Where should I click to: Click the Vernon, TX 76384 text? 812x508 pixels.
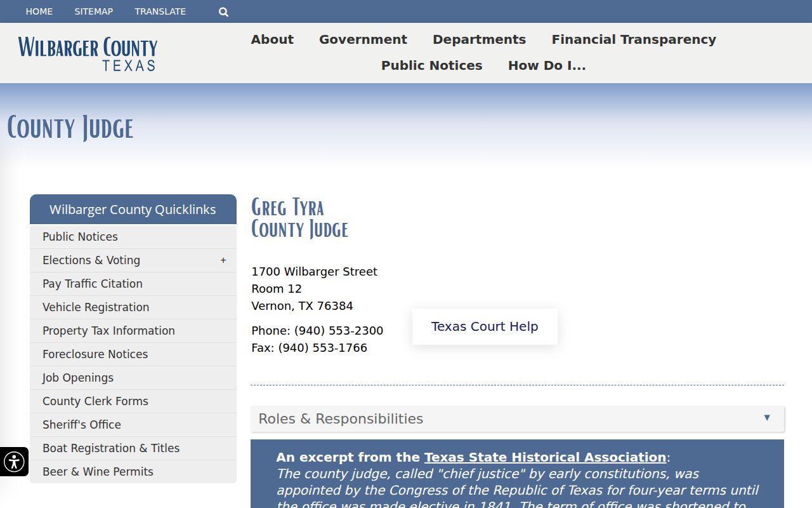coord(302,306)
